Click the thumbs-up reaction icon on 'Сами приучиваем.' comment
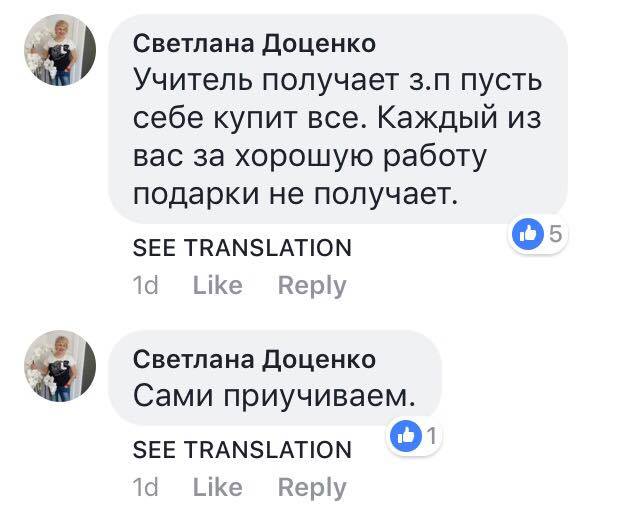Screen dimensions: 635x505 pos(405,435)
